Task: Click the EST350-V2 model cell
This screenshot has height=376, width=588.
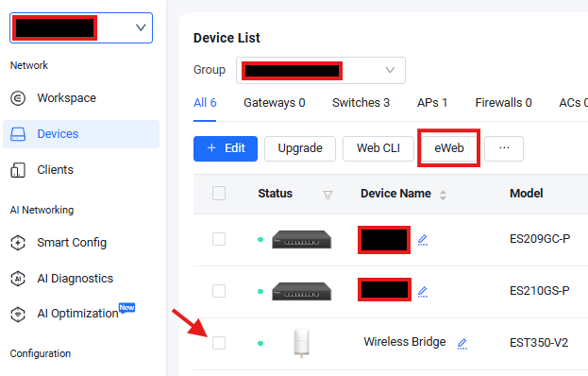Action: [x=539, y=343]
